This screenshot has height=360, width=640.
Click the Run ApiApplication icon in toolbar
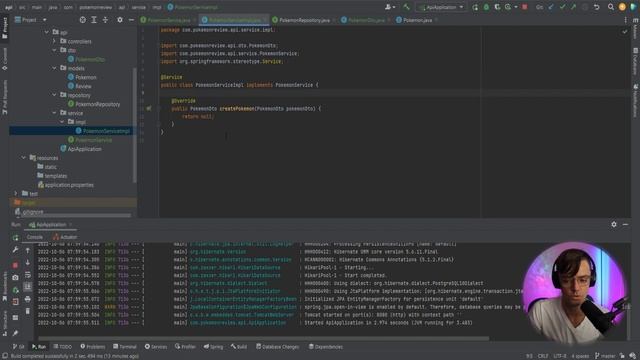475,7
